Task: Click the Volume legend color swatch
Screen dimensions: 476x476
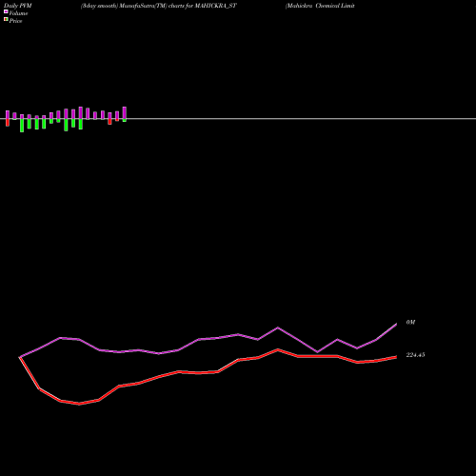Action: click(6, 11)
